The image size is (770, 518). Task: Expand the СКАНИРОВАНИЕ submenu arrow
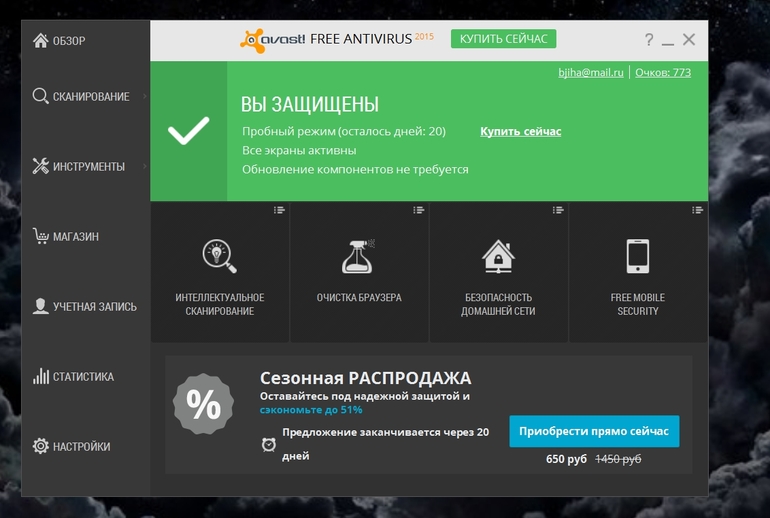tap(145, 96)
